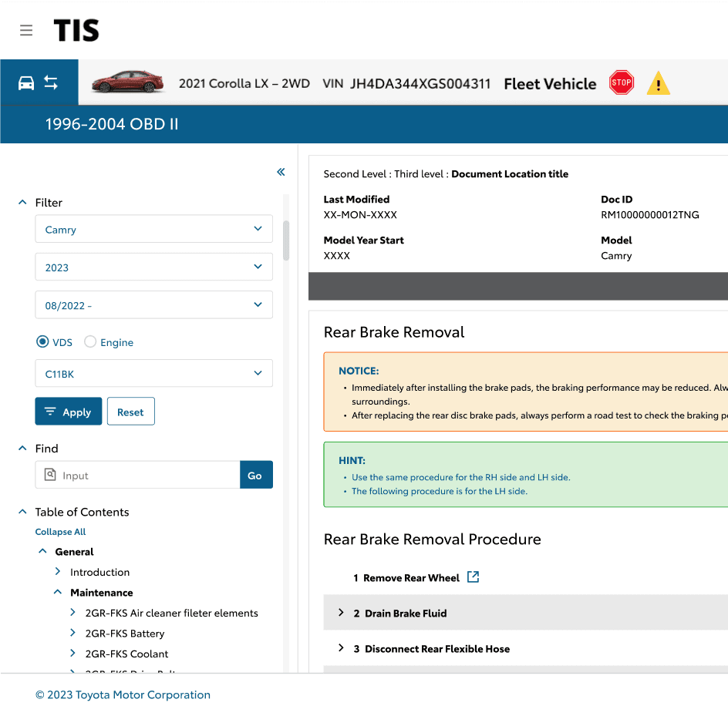728x716 pixels.
Task: Collapse the Maintenance tree node
Action: 58,592
